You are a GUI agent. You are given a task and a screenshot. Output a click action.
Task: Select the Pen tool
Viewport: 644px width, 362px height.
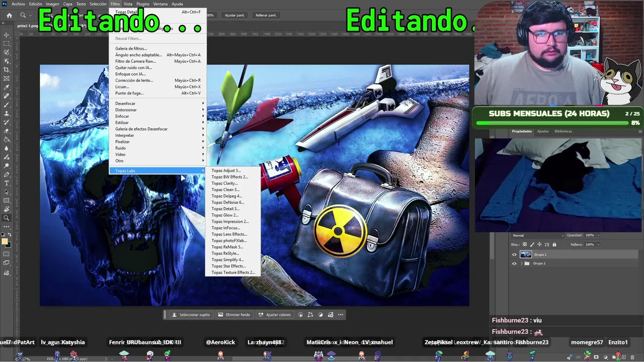[x=7, y=174]
